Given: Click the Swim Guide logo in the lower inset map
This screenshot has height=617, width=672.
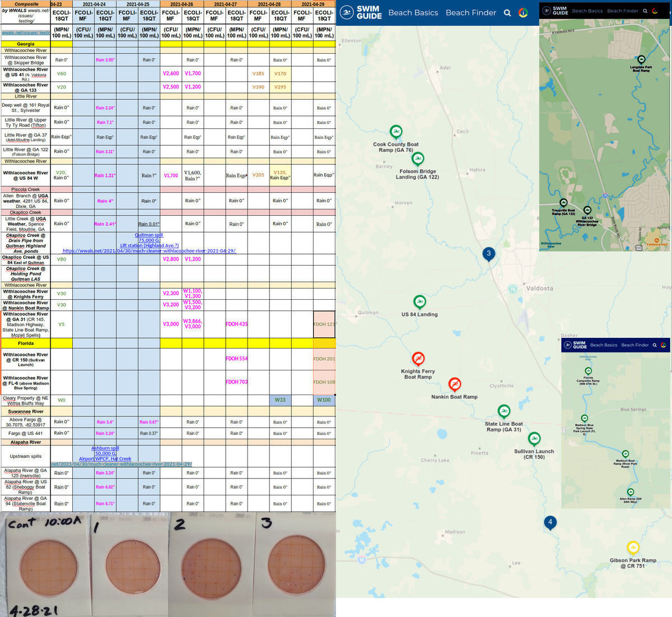Looking at the screenshot, I should click(575, 345).
